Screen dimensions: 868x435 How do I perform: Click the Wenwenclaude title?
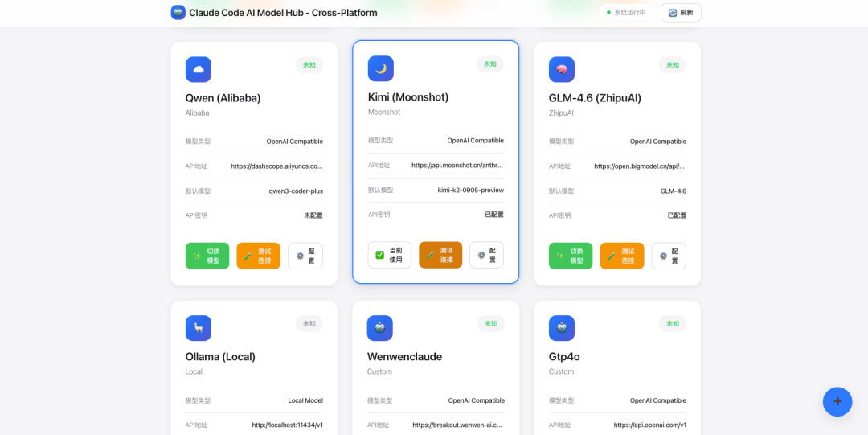point(404,357)
